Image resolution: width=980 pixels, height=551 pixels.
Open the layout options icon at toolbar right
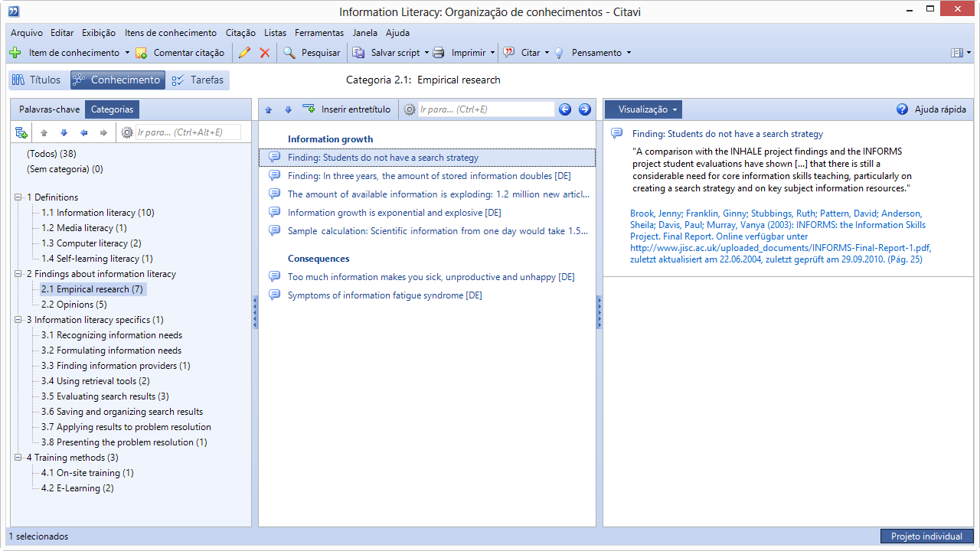pyautogui.click(x=959, y=53)
